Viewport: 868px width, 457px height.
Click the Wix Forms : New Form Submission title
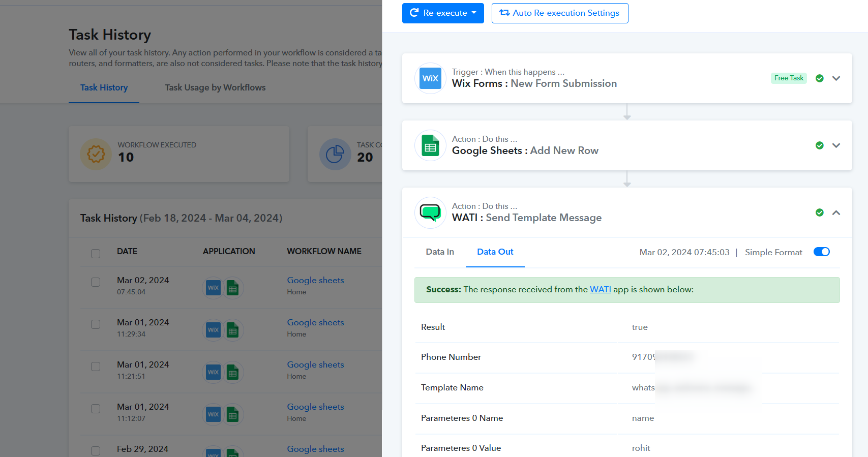534,83
